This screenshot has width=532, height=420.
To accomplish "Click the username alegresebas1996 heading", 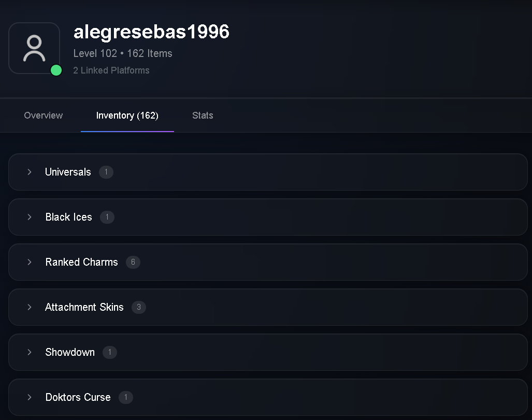I will [x=151, y=32].
